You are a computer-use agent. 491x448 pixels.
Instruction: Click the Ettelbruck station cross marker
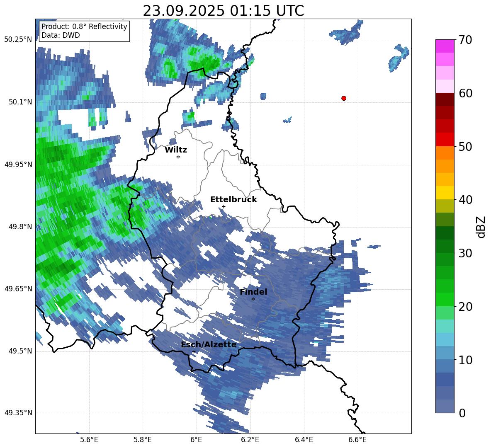(x=224, y=206)
